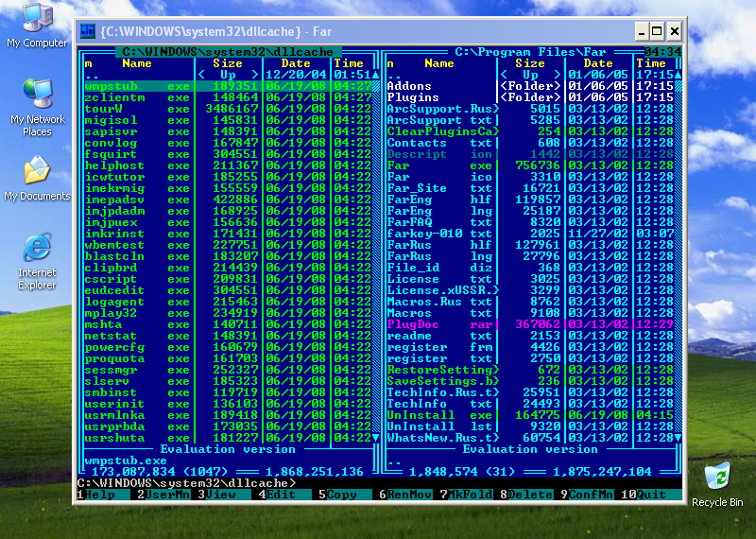756x539 pixels.
Task: Select readme txt file
Action: click(x=530, y=336)
